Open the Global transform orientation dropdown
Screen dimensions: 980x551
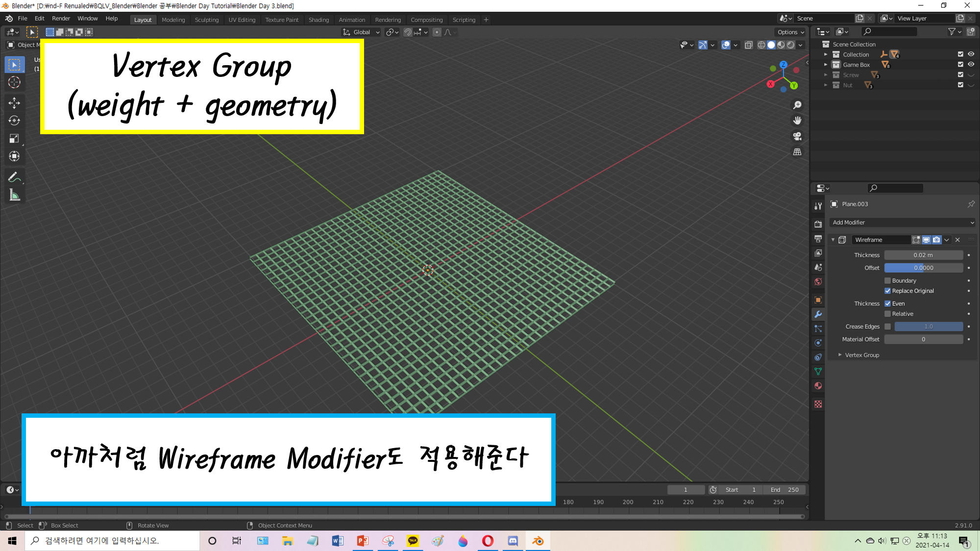coord(362,32)
